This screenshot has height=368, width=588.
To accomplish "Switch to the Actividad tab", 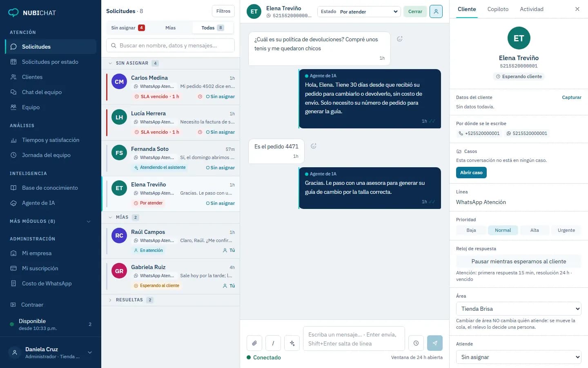I will point(532,9).
